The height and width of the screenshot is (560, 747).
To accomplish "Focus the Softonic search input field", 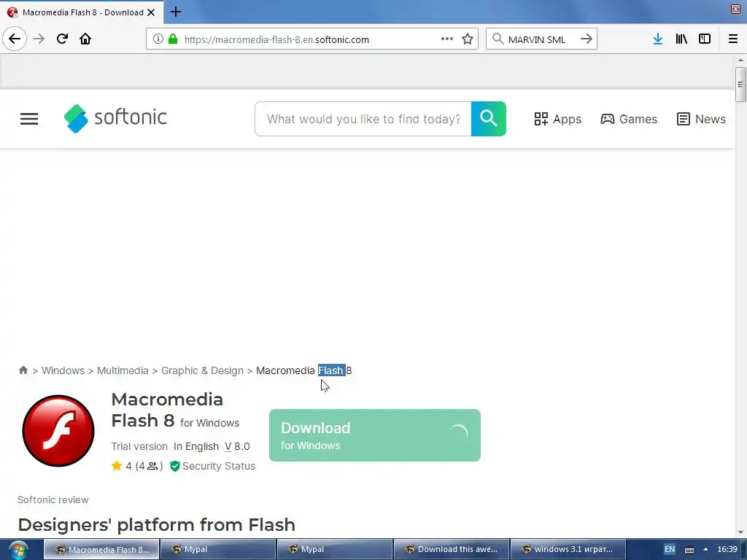I will pyautogui.click(x=363, y=119).
